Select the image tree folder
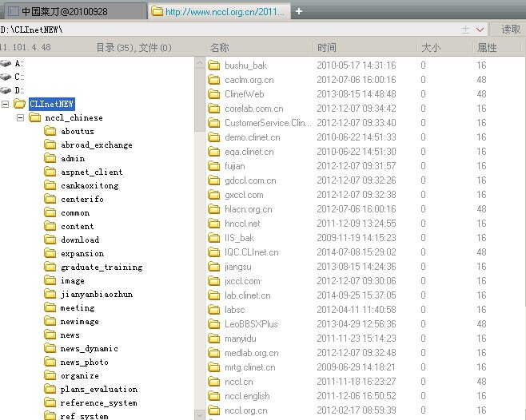Image resolution: width=526 pixels, height=420 pixels. (x=73, y=280)
